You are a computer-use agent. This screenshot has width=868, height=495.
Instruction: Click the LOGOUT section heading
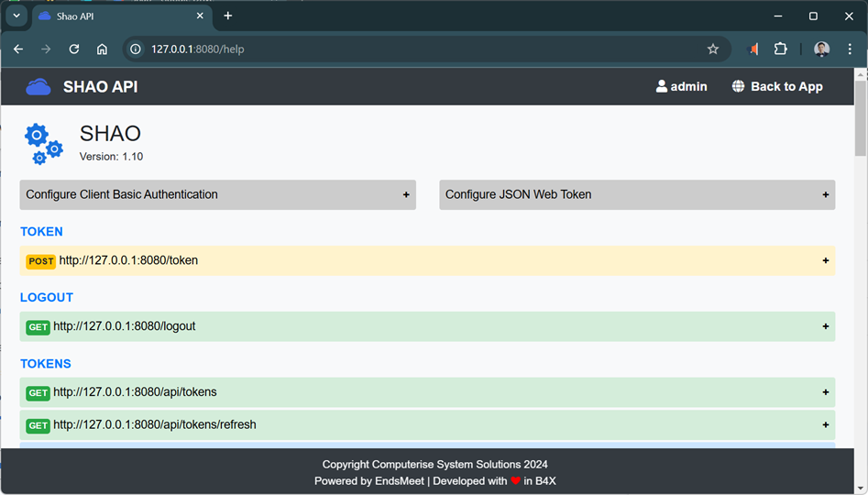(x=47, y=297)
